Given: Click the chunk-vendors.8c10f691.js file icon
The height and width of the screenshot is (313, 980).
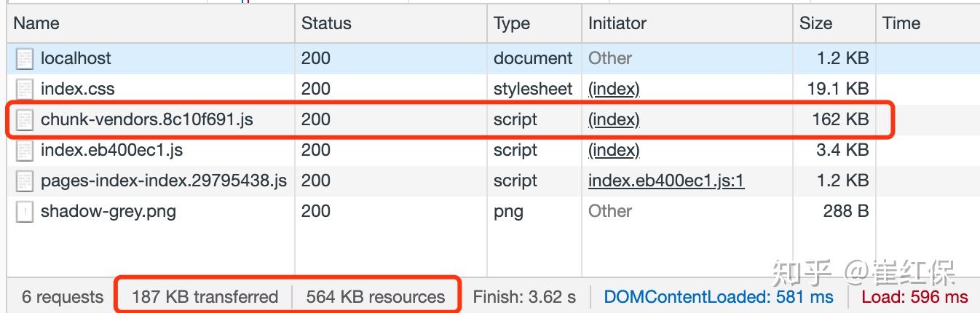Looking at the screenshot, I should point(25,120).
